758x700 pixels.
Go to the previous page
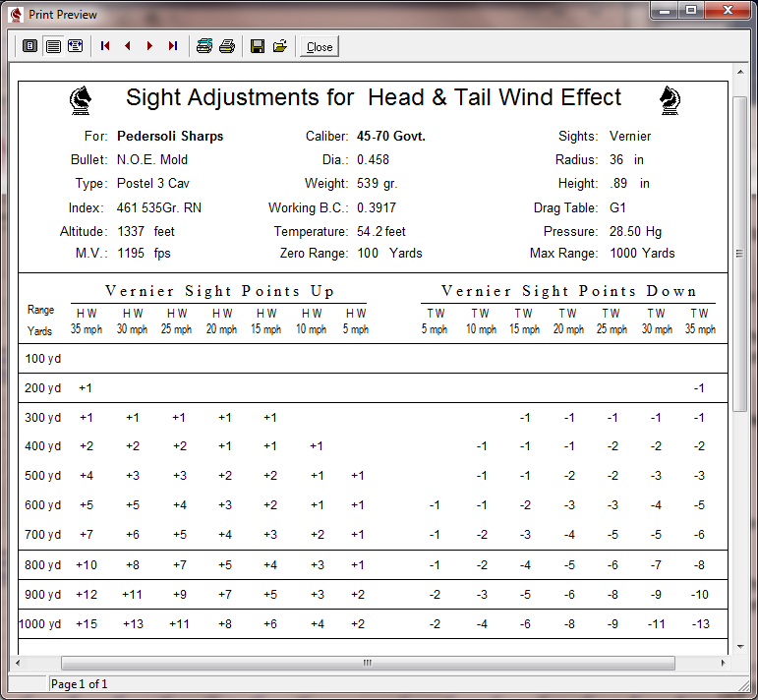(x=128, y=46)
